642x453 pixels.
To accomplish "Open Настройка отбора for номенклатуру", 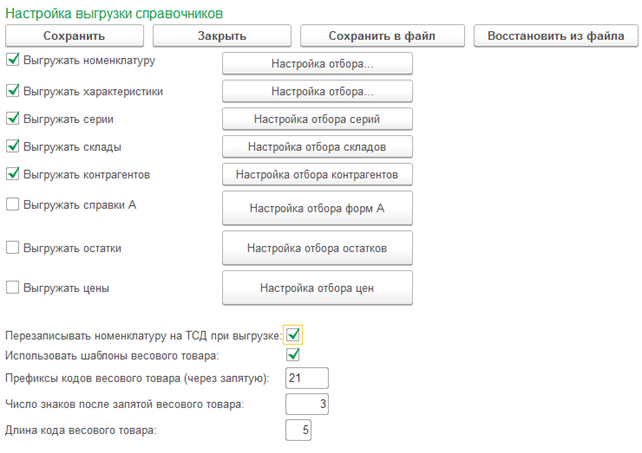I will coord(317,63).
